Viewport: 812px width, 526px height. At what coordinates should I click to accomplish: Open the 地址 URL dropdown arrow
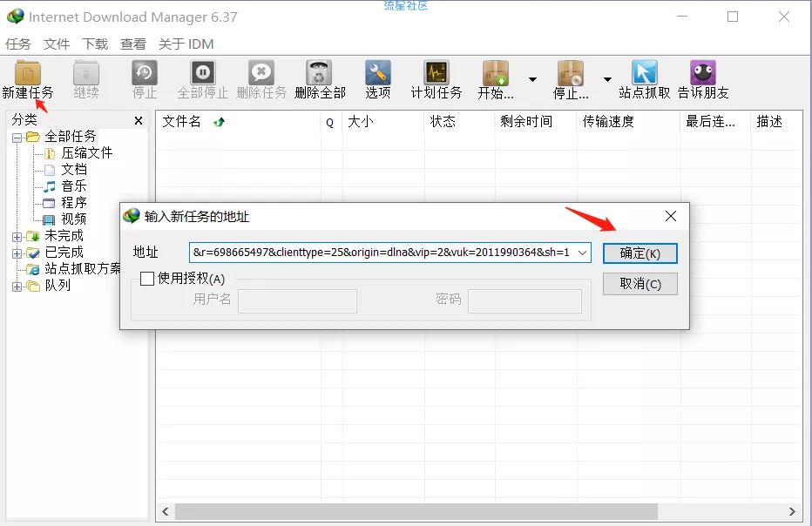click(x=583, y=253)
